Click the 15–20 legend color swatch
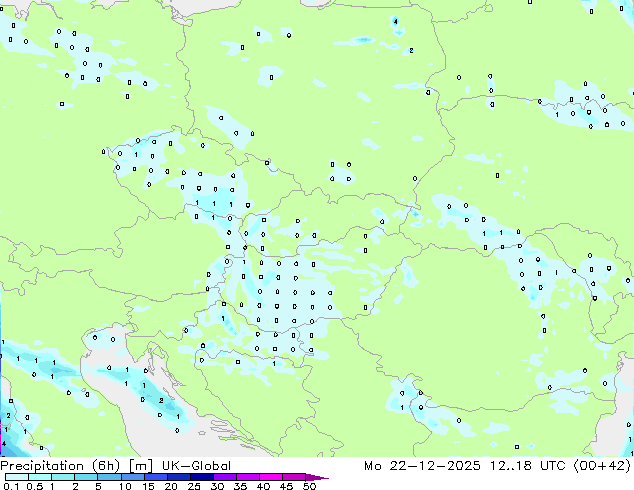 pos(155,477)
